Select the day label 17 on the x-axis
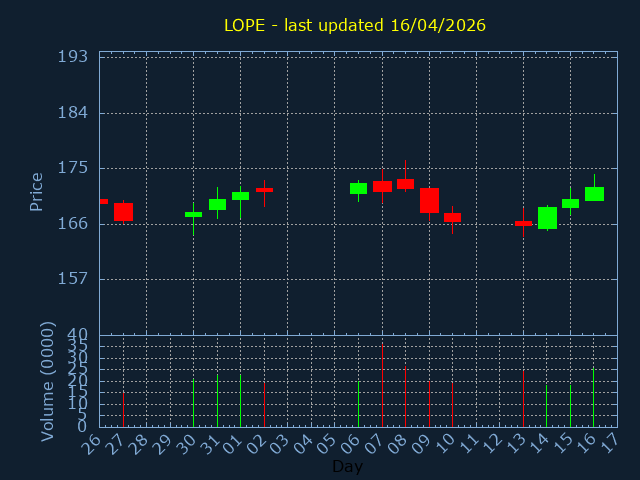Image resolution: width=640 pixels, height=480 pixels. 610,443
